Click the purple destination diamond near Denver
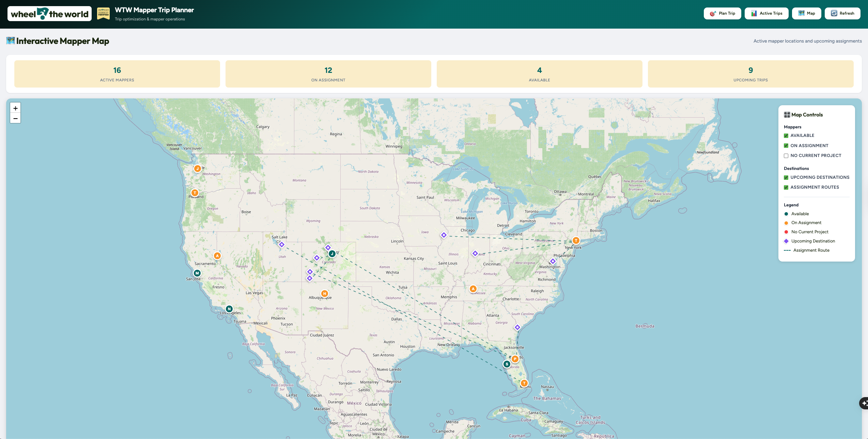 328,248
